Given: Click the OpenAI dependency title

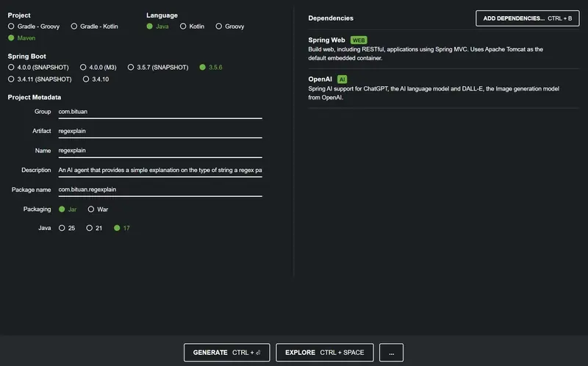Looking at the screenshot, I should [x=320, y=79].
